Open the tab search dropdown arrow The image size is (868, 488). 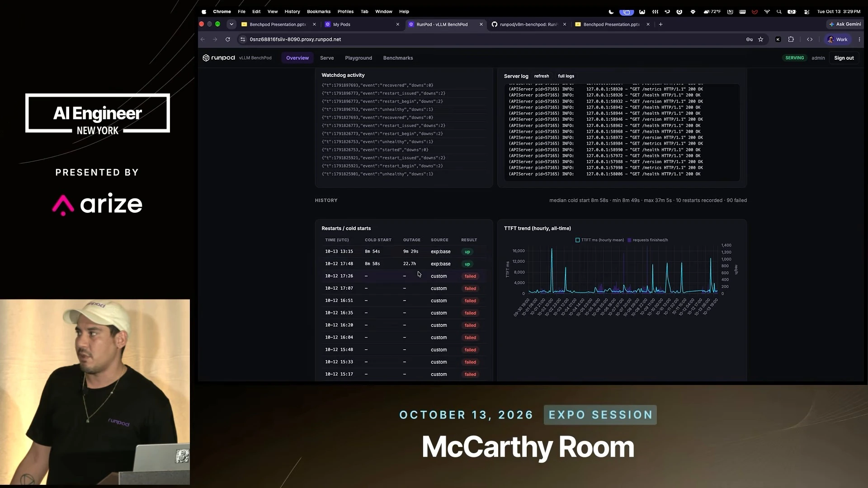pos(231,24)
